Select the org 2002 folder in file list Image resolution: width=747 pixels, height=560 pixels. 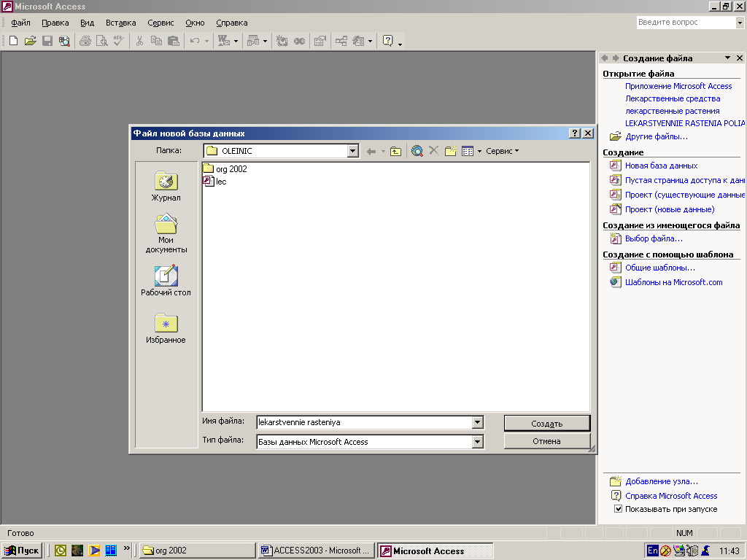click(x=225, y=168)
